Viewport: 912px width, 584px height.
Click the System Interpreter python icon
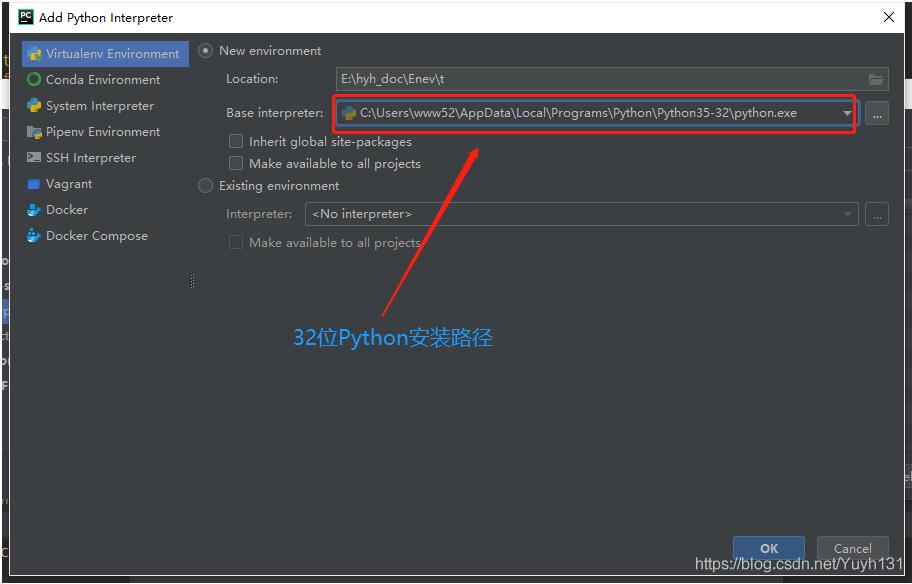click(x=34, y=106)
